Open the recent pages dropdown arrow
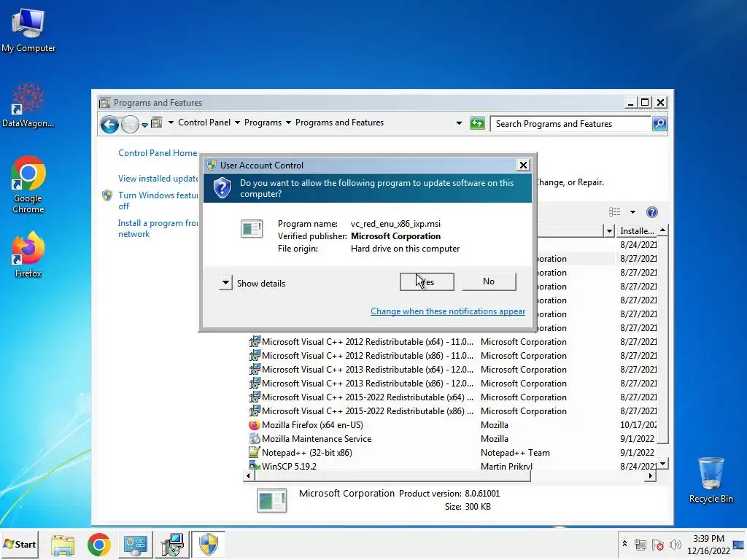Viewport: 747px width, 560px height. coord(144,125)
